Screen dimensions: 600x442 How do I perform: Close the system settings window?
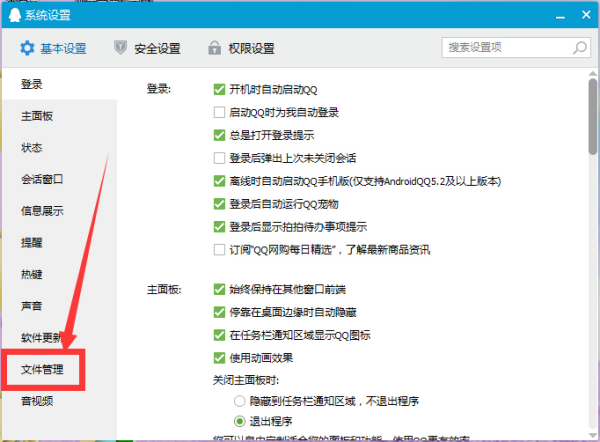coord(586,15)
